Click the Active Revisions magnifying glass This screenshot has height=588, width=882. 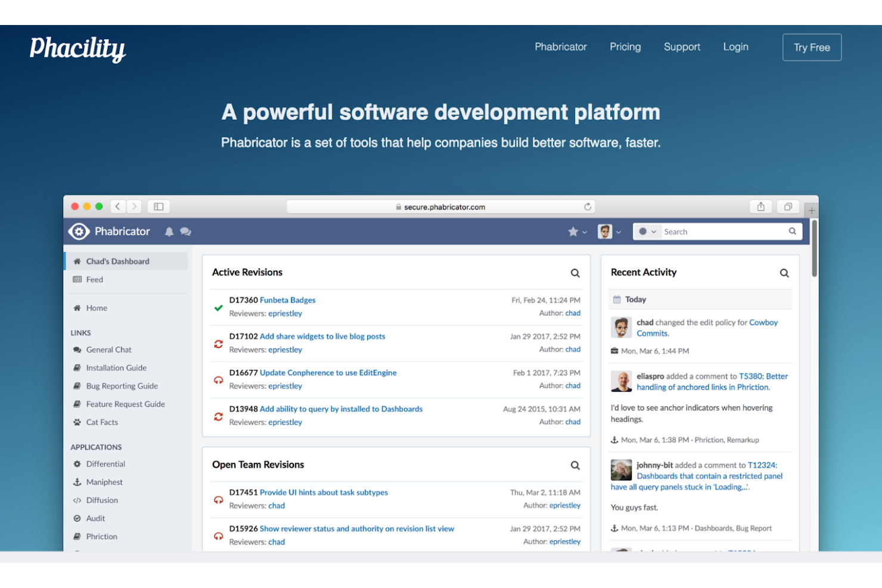575,272
